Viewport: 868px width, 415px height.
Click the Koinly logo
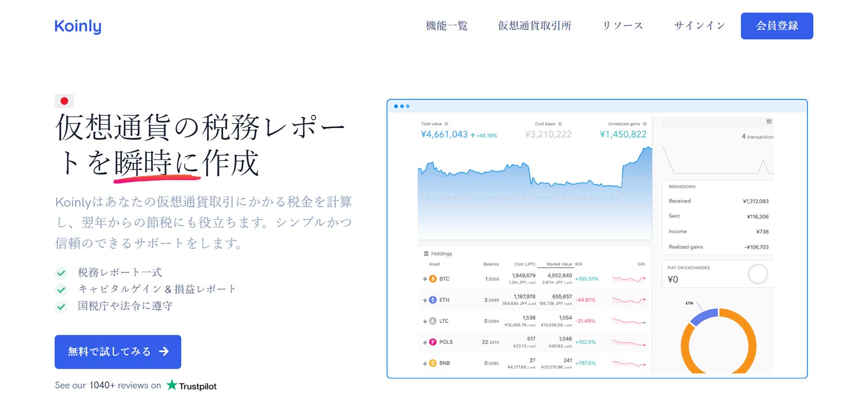tap(78, 26)
